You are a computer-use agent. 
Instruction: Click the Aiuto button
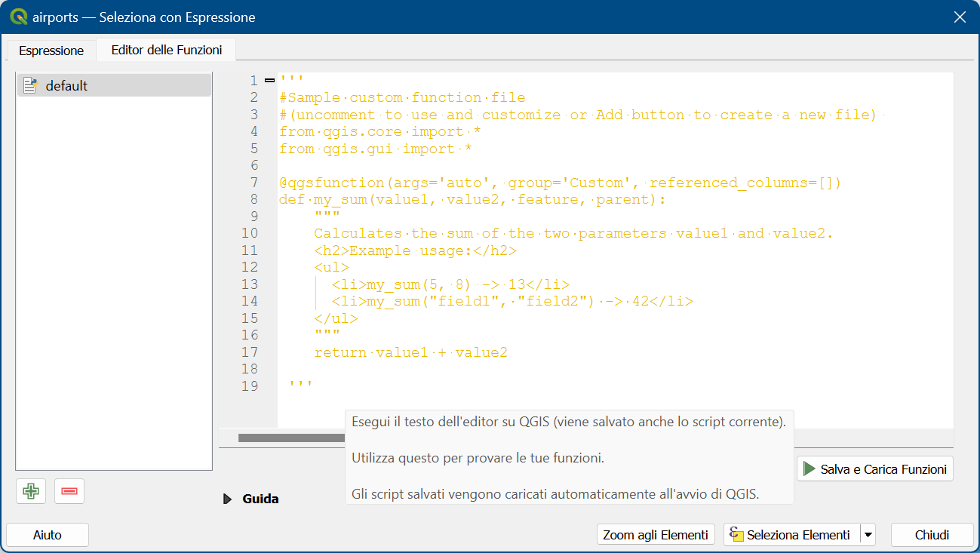[x=48, y=535]
